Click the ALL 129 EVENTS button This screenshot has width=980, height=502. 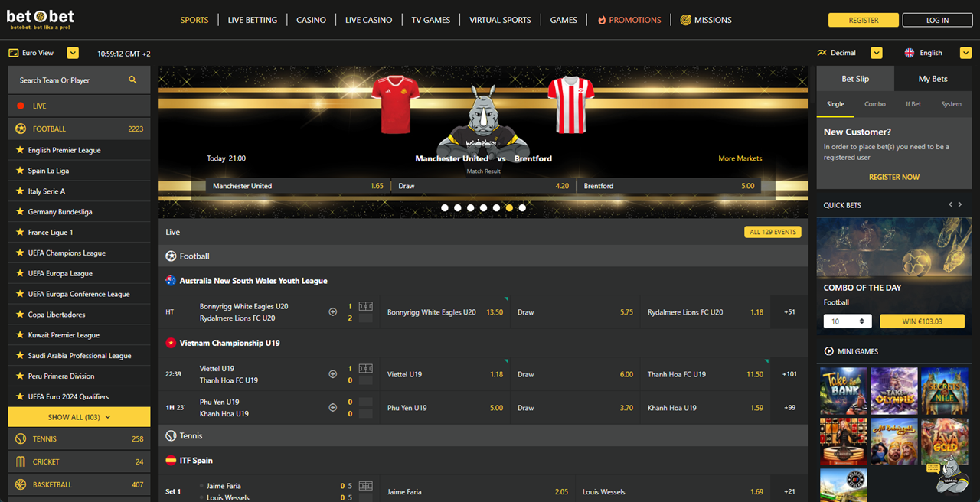click(x=773, y=231)
